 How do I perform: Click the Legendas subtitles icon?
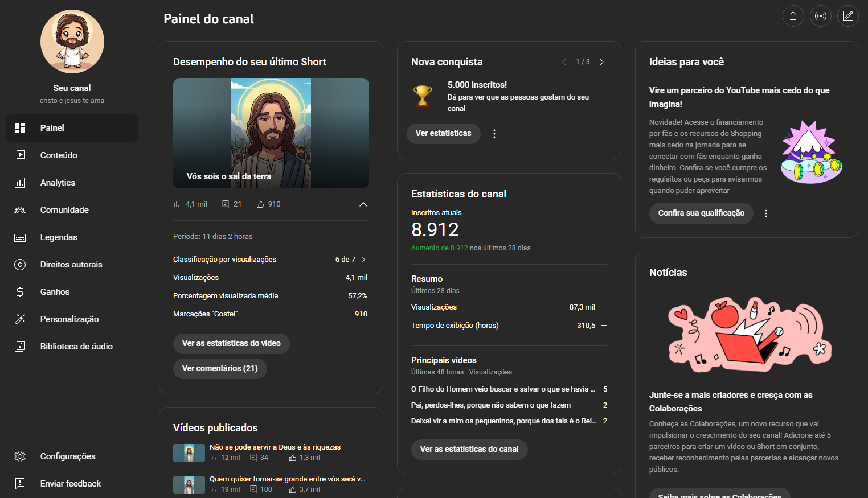tap(20, 237)
